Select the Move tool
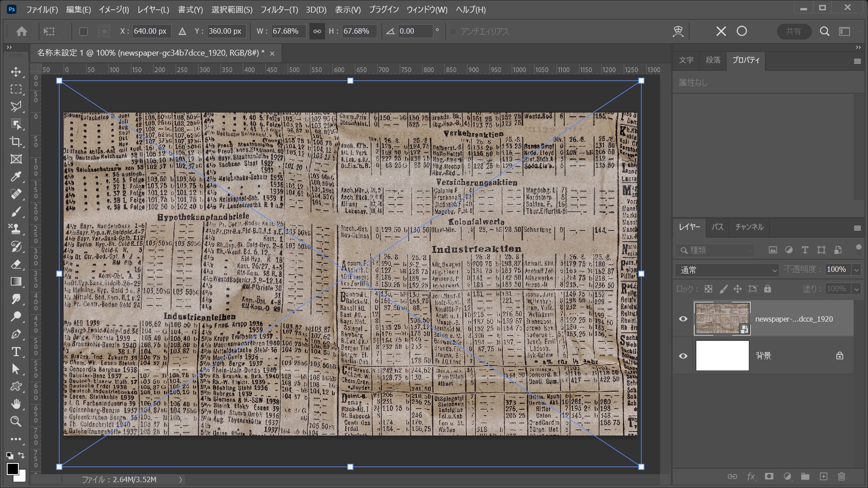Image resolution: width=868 pixels, height=488 pixels. (x=16, y=72)
